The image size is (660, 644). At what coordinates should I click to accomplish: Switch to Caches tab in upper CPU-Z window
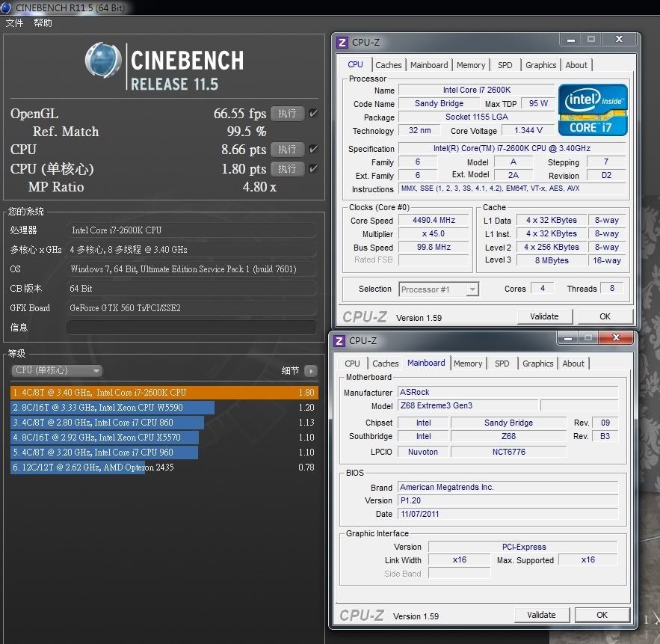[388, 65]
